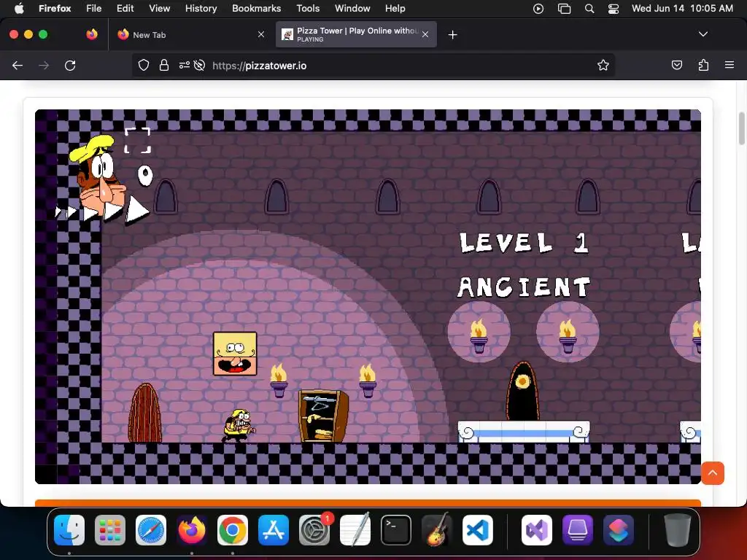Open Finder from the Dock
The image size is (747, 560).
[x=69, y=530]
